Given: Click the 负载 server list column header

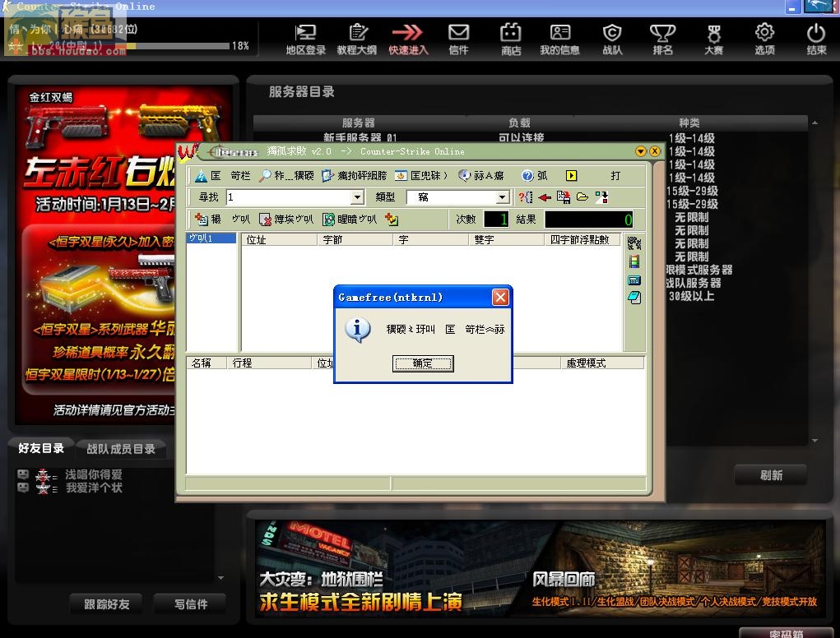Looking at the screenshot, I should [520, 123].
